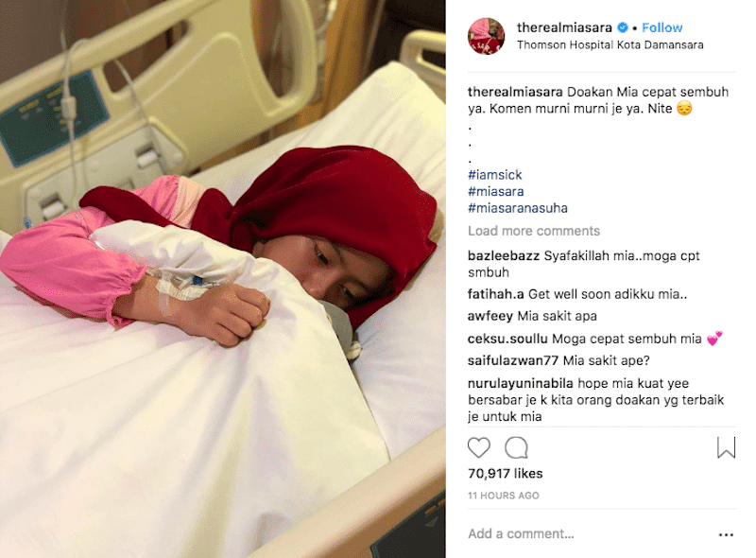Screen dimensions: 756x558
Task: Expand Load more comments
Action: coord(534,231)
